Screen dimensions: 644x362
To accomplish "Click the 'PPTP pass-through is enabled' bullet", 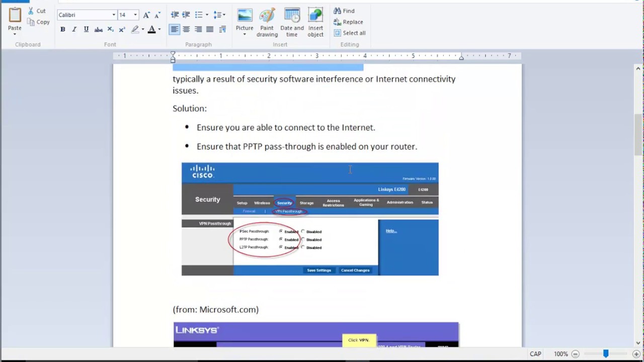I will 307,146.
